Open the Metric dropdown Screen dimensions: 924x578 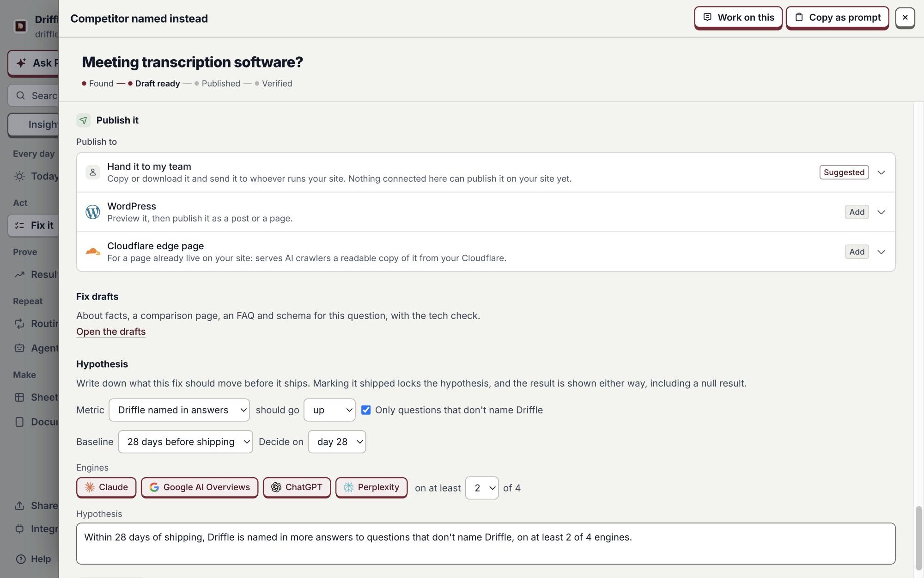click(x=179, y=410)
